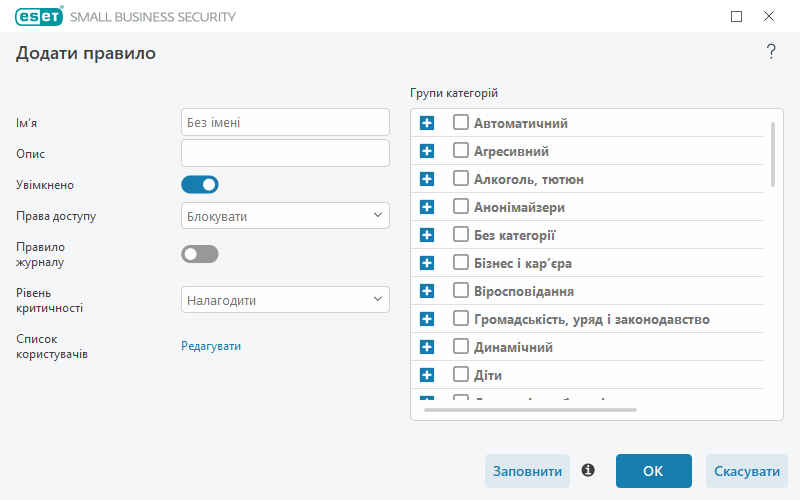Expand the Анонімайзери plus icon
Screen dimensions: 800x500
[x=427, y=207]
